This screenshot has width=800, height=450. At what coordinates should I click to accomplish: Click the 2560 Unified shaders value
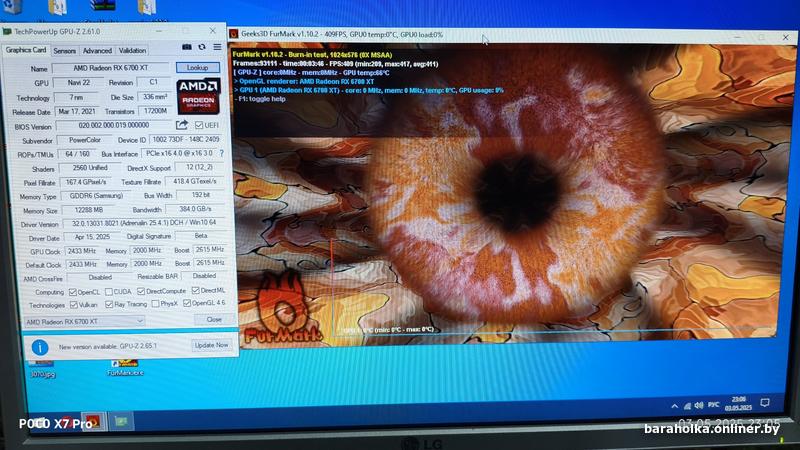click(x=90, y=168)
